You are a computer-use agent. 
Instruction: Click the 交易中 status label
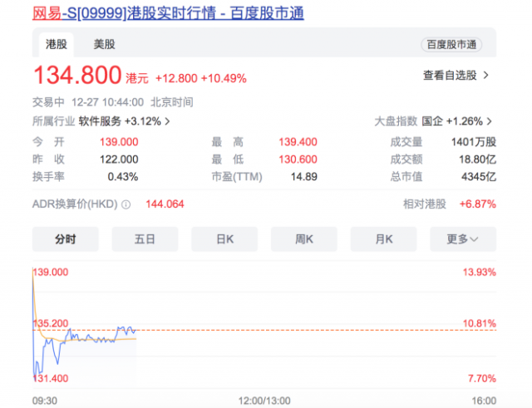point(48,102)
